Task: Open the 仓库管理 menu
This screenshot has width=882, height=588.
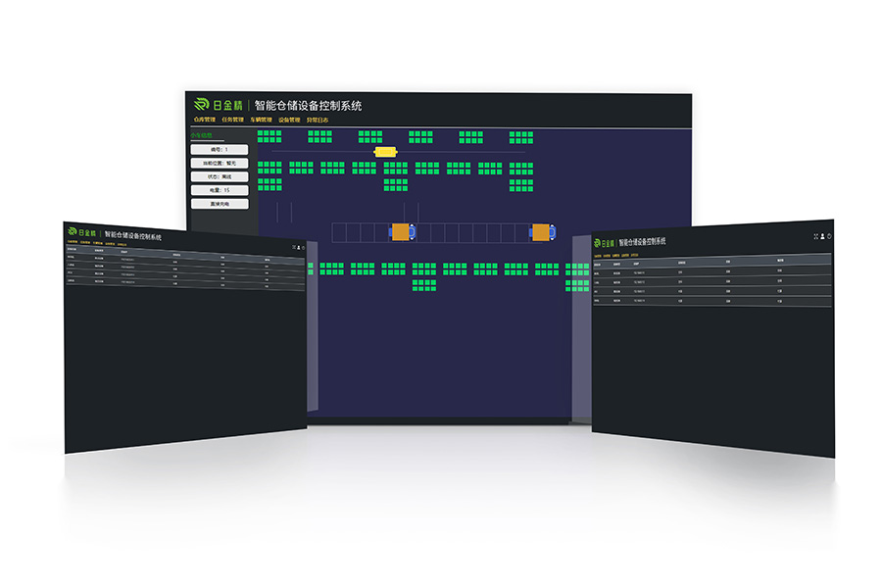Action: tap(204, 120)
